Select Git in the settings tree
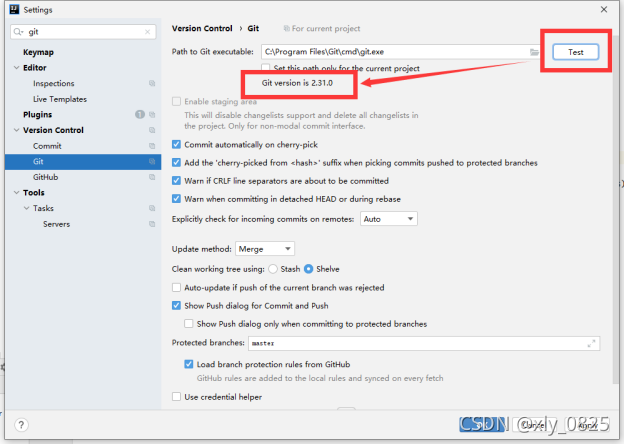The height and width of the screenshot is (445, 624). click(83, 162)
